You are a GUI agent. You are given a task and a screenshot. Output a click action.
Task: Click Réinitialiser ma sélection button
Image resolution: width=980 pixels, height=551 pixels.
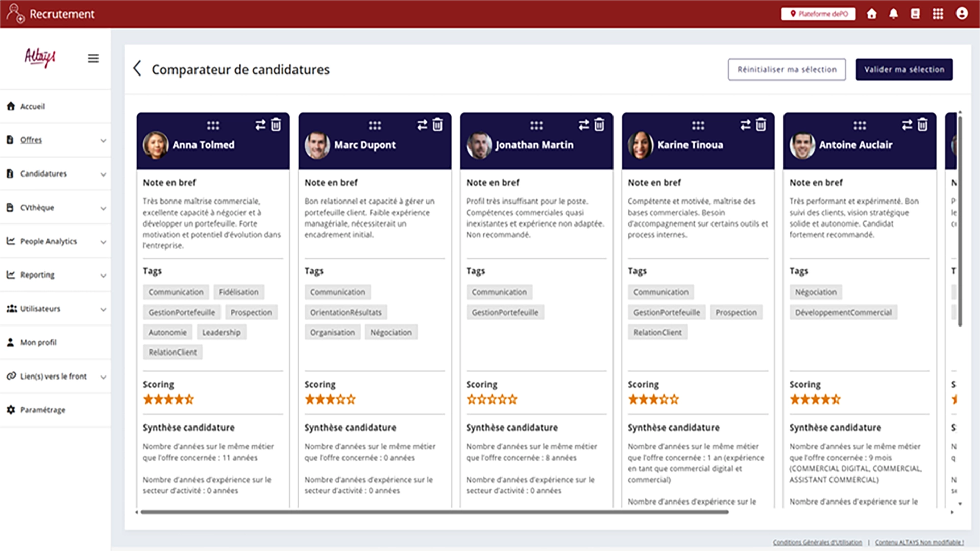click(x=787, y=69)
